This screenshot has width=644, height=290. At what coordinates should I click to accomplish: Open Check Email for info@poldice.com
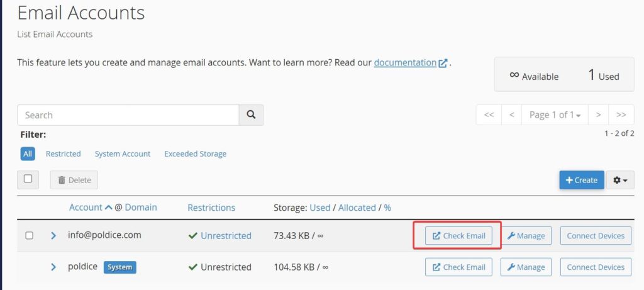click(458, 236)
